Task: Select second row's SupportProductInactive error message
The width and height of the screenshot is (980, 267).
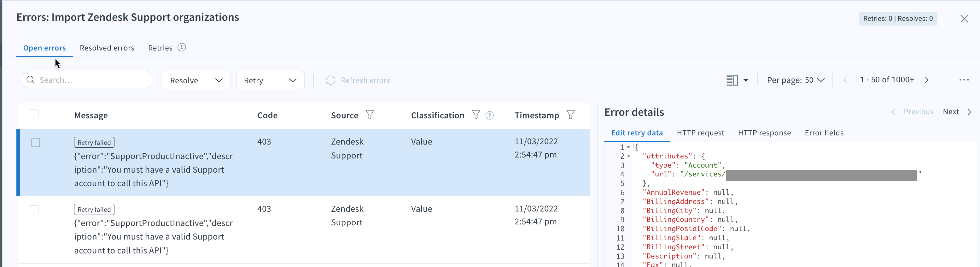Action: pyautogui.click(x=153, y=237)
